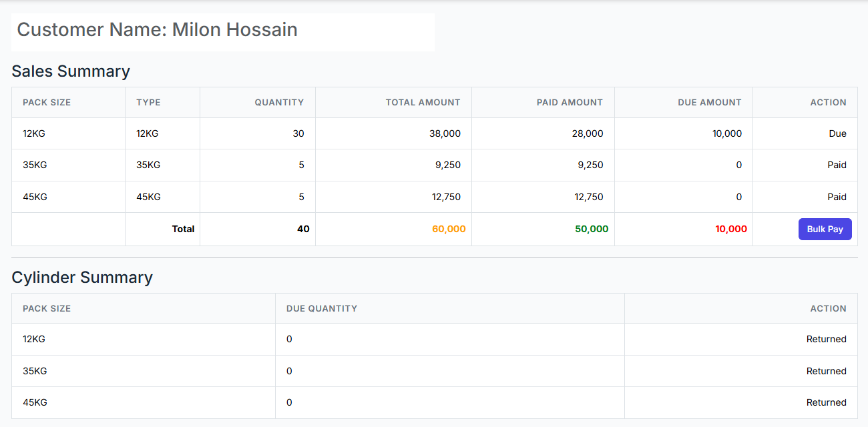Click the Total Amount column header

pos(423,102)
